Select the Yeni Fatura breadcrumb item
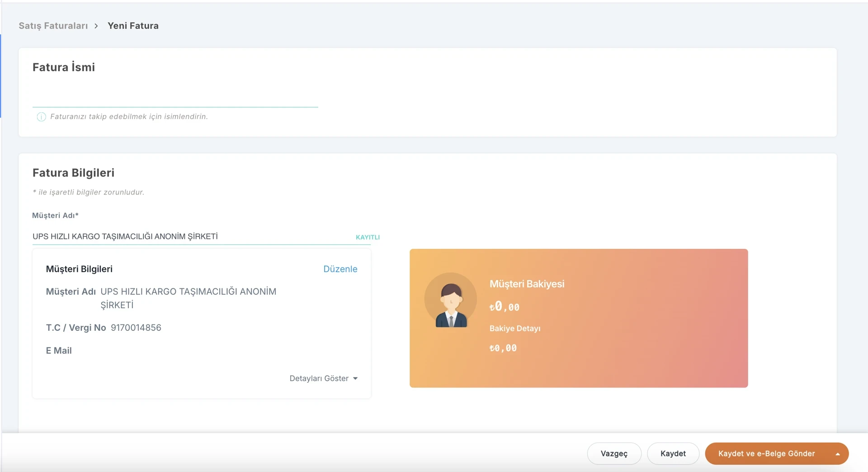Image resolution: width=868 pixels, height=472 pixels. [133, 26]
